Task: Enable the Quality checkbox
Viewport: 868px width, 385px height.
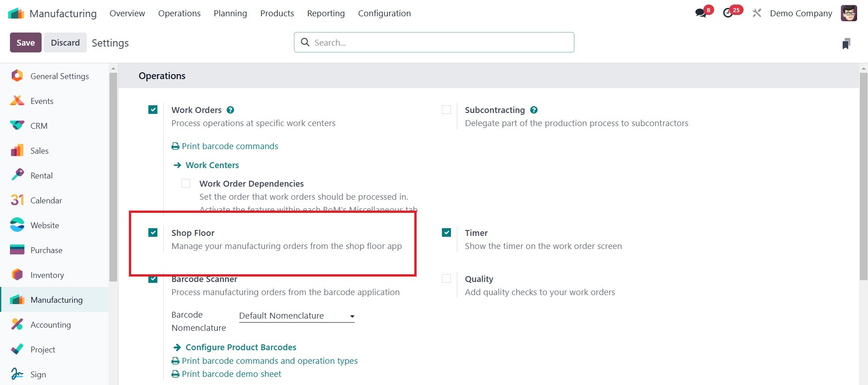Action: tap(446, 279)
